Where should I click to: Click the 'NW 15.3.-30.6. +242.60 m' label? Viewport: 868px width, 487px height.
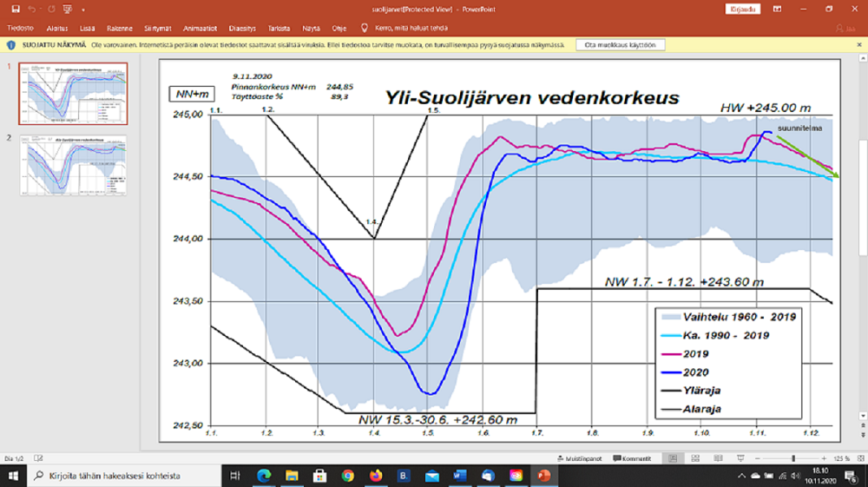pyautogui.click(x=437, y=419)
